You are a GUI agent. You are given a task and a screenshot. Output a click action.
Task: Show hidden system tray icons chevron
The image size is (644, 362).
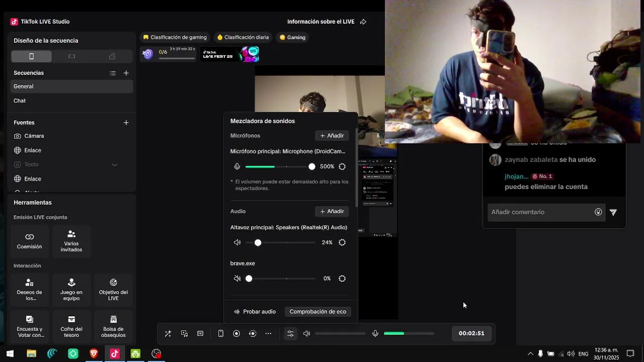click(x=530, y=354)
